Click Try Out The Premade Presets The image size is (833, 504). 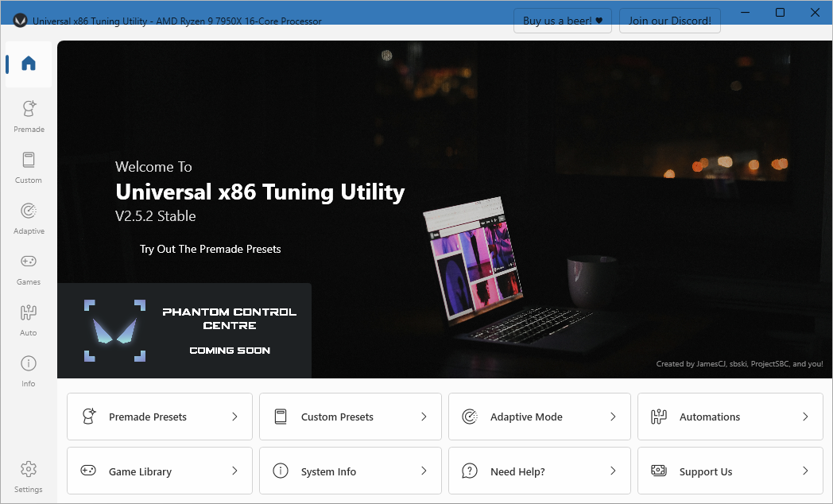click(211, 249)
